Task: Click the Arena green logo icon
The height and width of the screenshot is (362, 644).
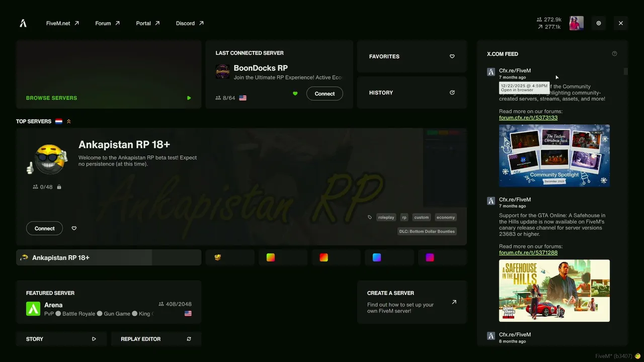Action: click(x=33, y=309)
